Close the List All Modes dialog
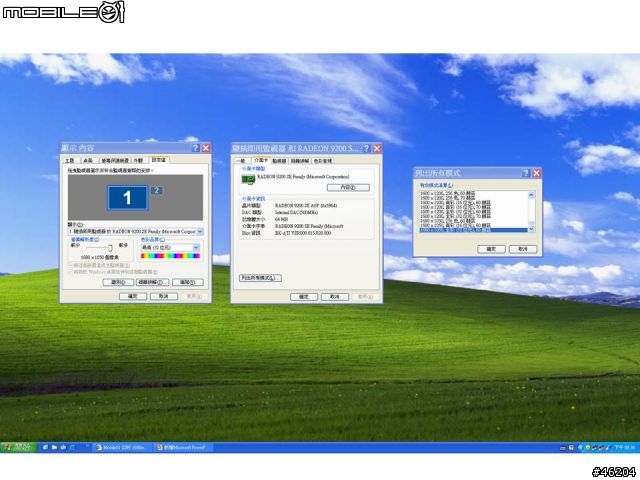The width and height of the screenshot is (640, 480). (x=536, y=173)
